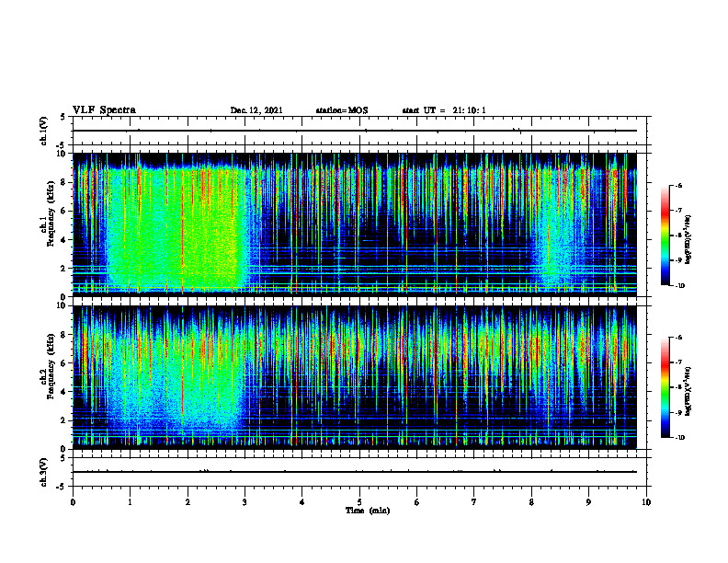Viewport: 728px width, 563px height.
Task: Click the "station=MOS" header label
Action: pyautogui.click(x=342, y=110)
